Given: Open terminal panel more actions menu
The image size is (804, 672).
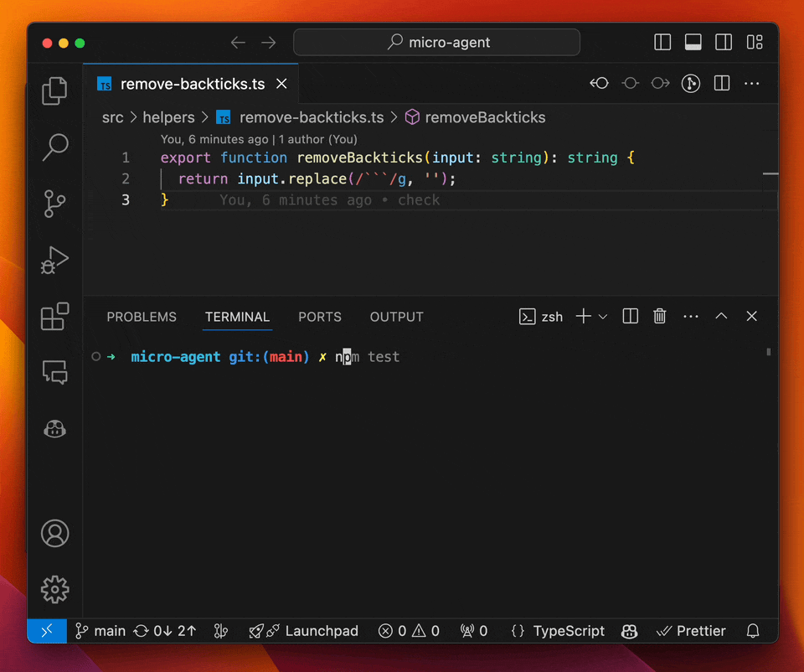Looking at the screenshot, I should [x=690, y=316].
